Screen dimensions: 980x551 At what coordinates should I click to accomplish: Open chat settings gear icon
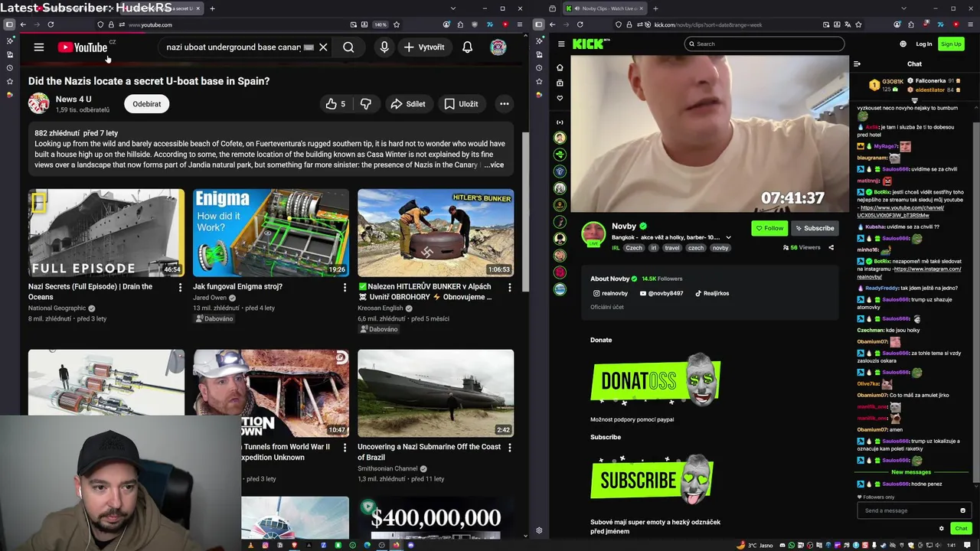click(942, 528)
